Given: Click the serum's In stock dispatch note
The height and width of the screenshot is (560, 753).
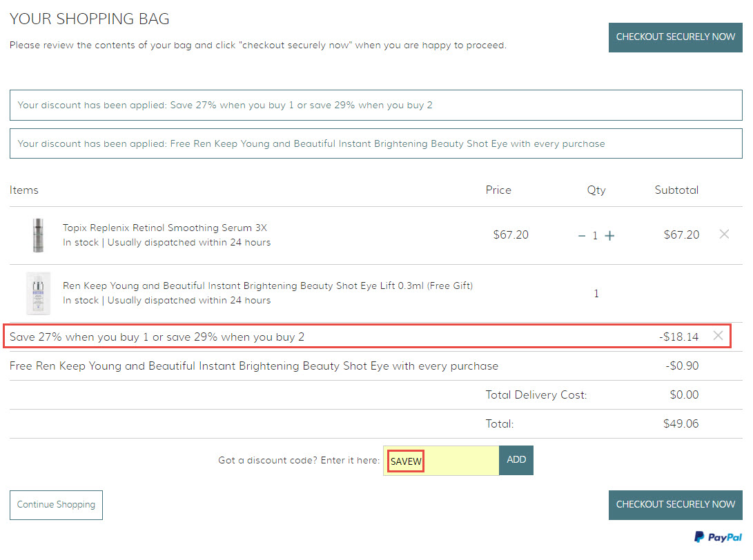Looking at the screenshot, I should 166,242.
